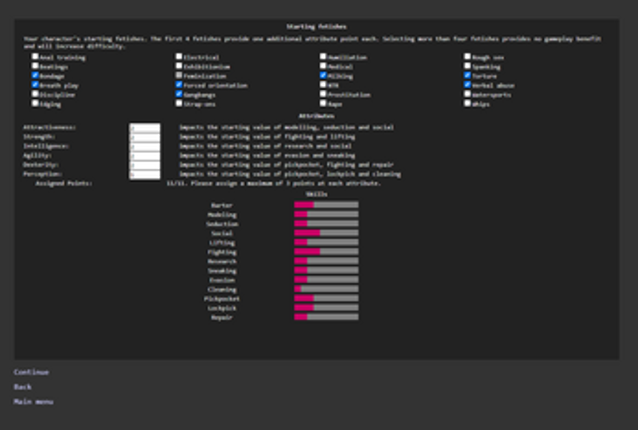Viewport: 638px width, 430px height.
Task: Click the Social skill bar
Action: coord(326,233)
